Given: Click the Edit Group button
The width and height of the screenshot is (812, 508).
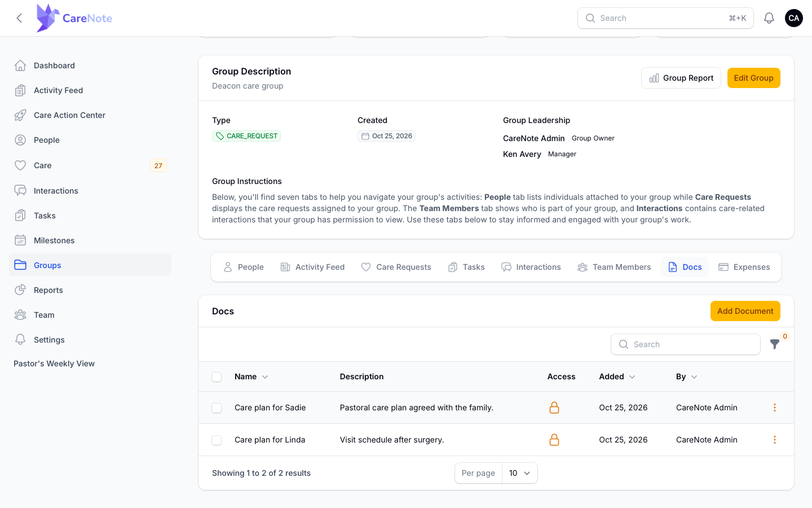Looking at the screenshot, I should [x=754, y=78].
